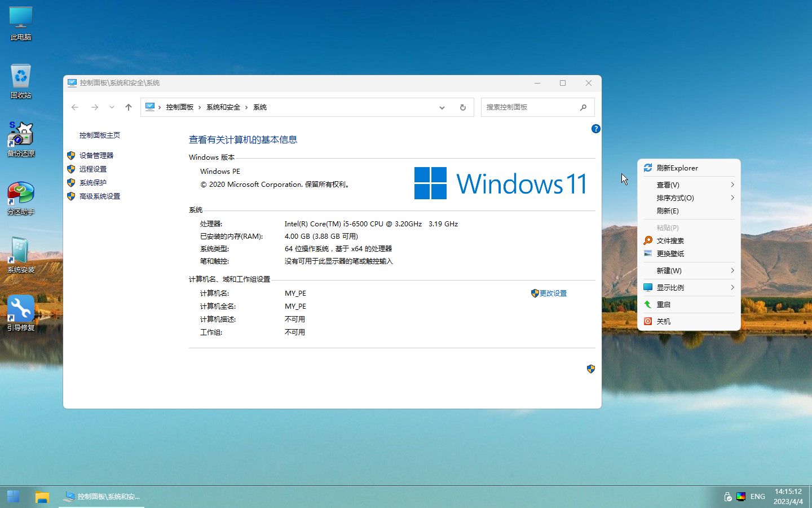Click the 计算机全名 value MY_PE

tap(295, 306)
